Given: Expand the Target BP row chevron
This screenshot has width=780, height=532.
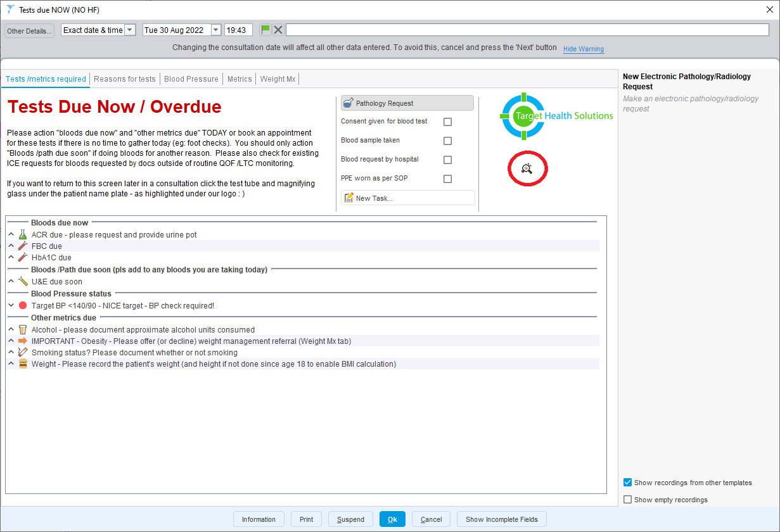Looking at the screenshot, I should [x=11, y=305].
